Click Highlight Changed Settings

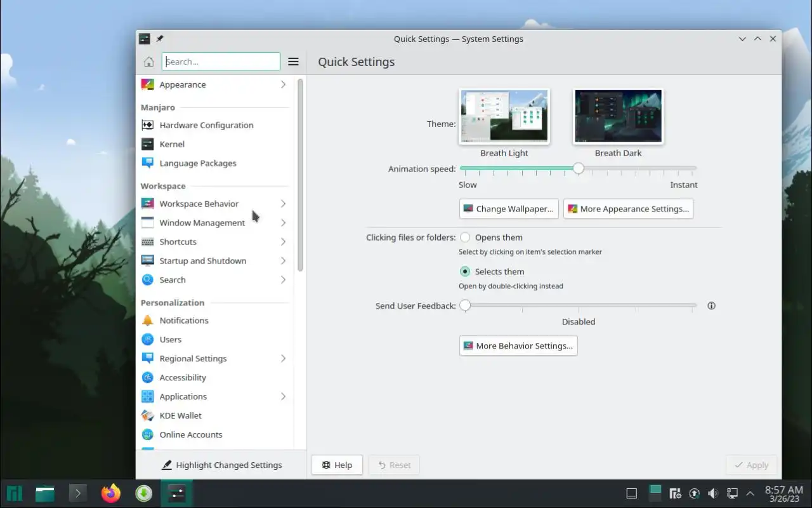coord(221,465)
